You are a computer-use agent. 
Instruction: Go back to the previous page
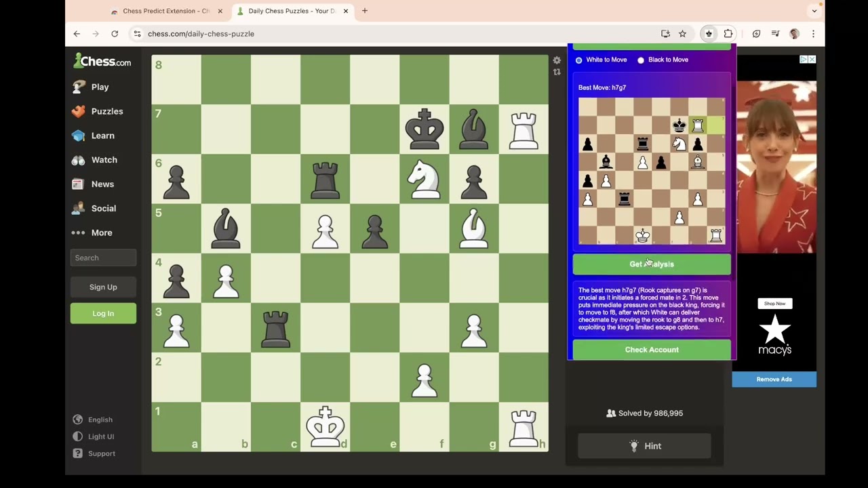(77, 34)
